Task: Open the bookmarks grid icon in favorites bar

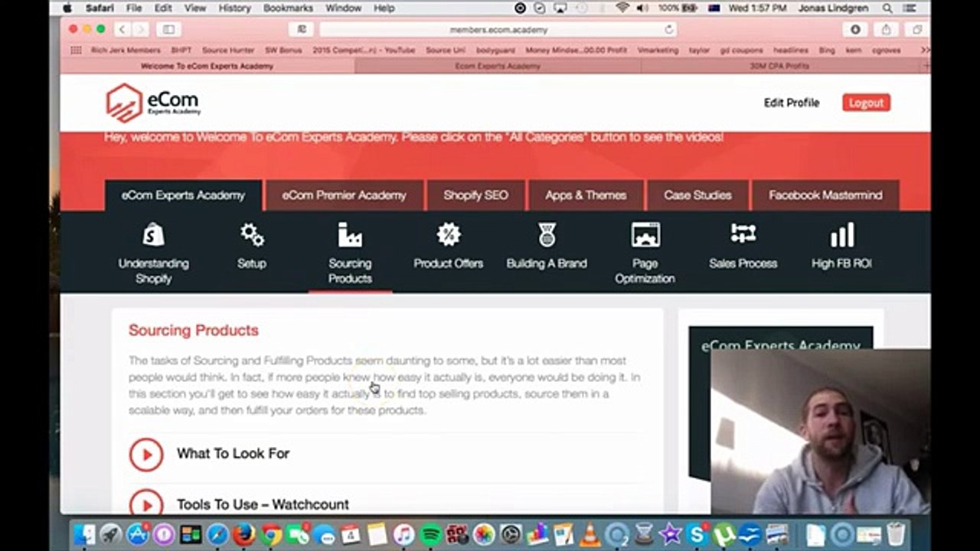Action: tap(76, 50)
